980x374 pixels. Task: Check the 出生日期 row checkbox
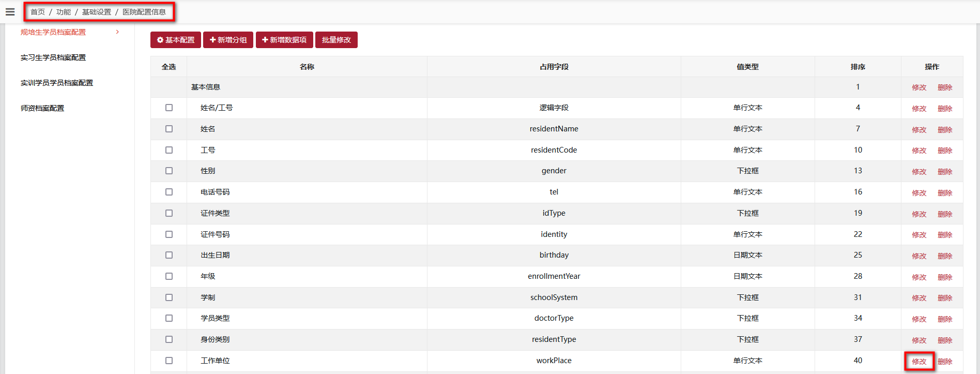click(169, 255)
